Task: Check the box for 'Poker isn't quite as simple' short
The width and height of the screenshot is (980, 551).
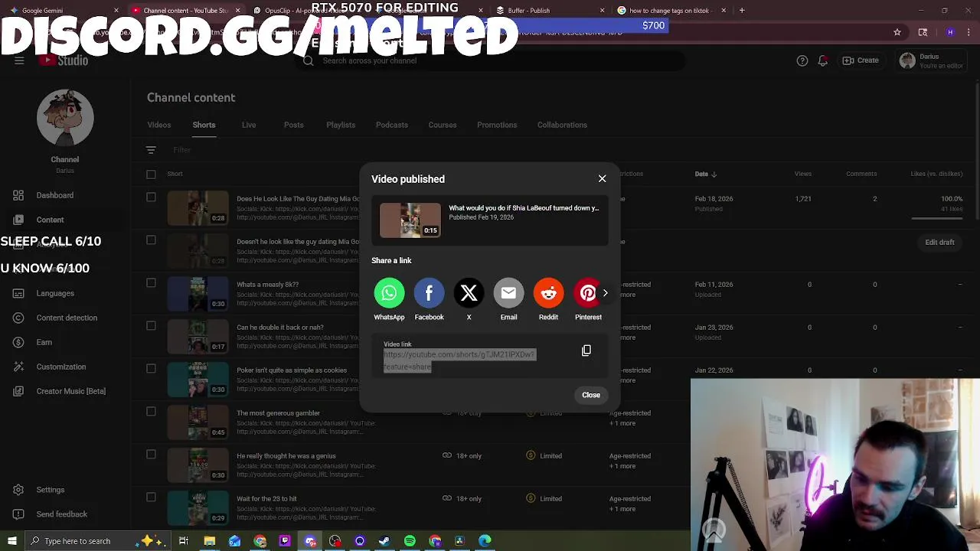Action: coord(151,369)
